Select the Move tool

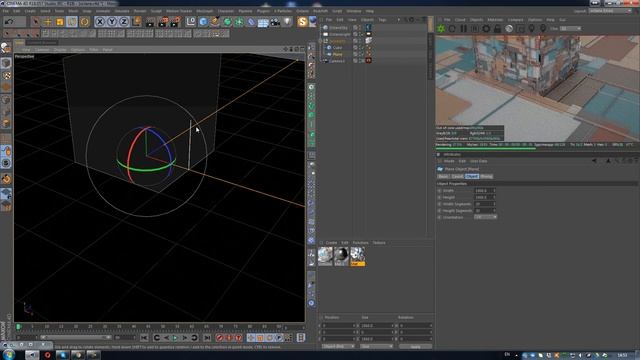point(47,21)
